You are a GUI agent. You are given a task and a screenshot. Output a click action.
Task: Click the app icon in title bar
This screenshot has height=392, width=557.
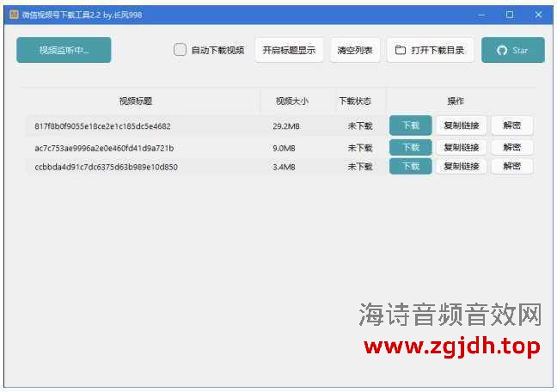[14, 15]
